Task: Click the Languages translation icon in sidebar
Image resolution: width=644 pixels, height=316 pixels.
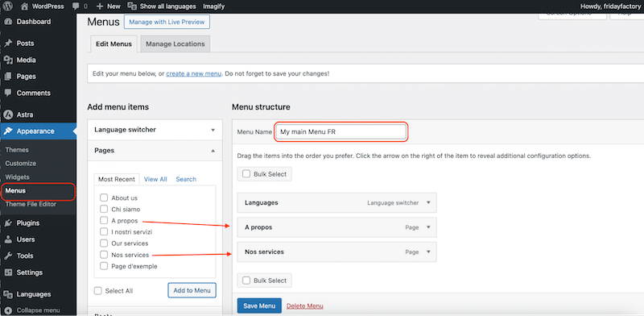Action: 8,294
